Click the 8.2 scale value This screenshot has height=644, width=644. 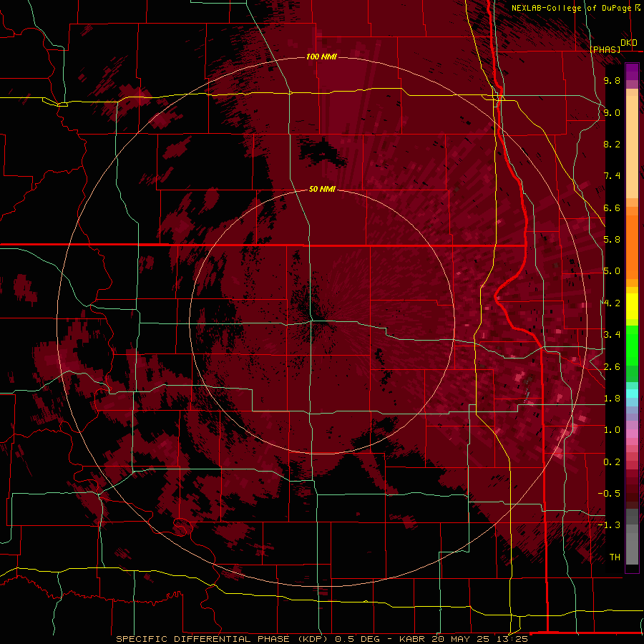(x=612, y=144)
